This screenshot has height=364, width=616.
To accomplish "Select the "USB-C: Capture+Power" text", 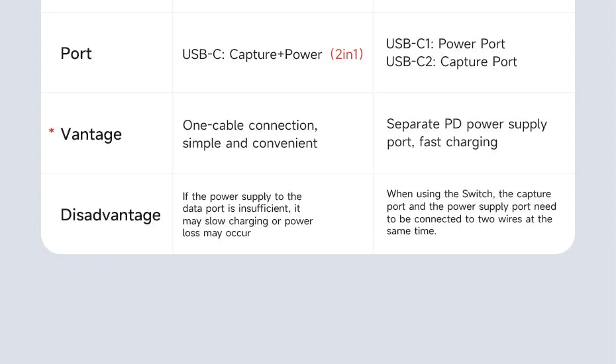I will [x=252, y=55].
